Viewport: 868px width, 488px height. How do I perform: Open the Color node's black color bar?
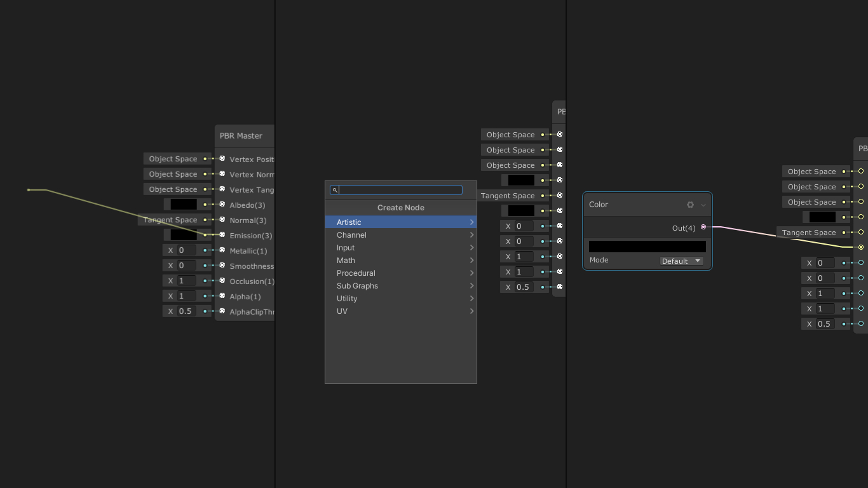tap(647, 247)
